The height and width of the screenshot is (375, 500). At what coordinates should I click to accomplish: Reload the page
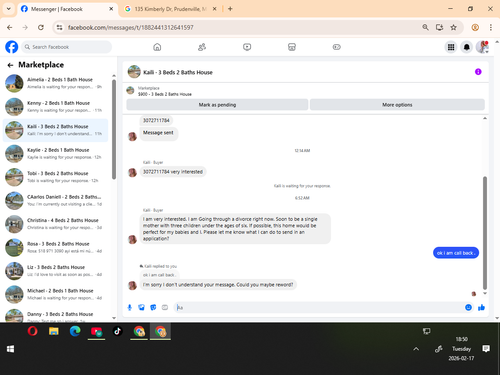(41, 27)
